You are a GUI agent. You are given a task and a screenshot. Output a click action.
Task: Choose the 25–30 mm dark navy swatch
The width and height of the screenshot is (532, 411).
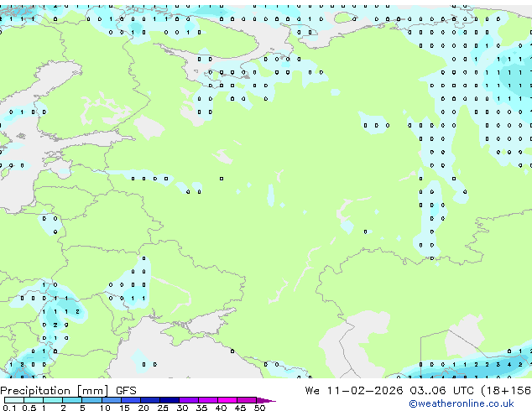tap(170, 400)
